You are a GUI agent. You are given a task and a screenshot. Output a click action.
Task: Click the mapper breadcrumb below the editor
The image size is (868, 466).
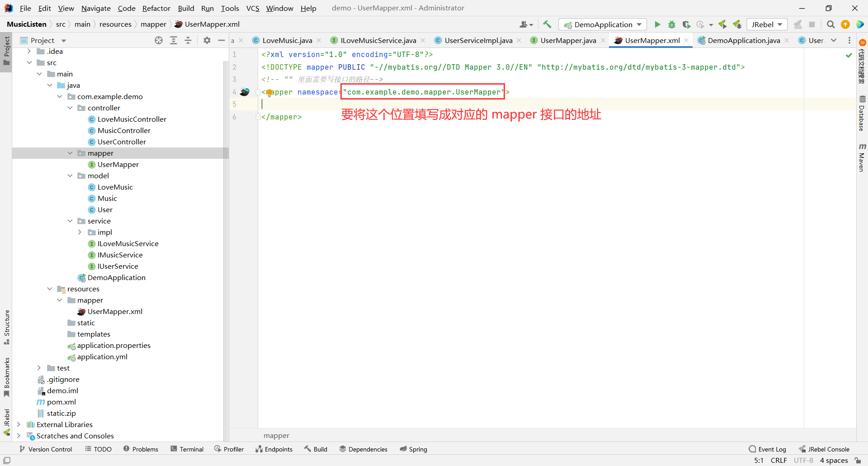pos(276,436)
